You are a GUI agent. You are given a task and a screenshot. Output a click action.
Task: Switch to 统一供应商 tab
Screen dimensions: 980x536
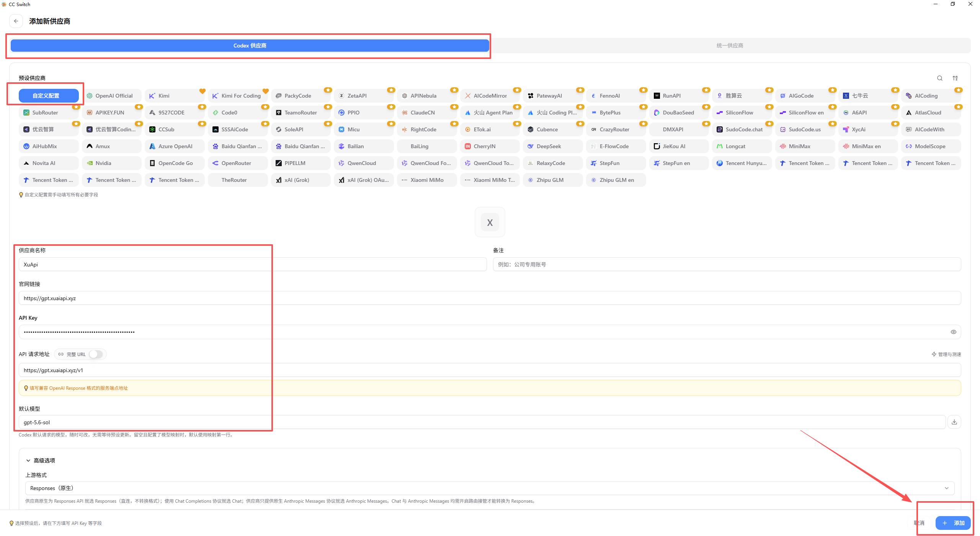click(x=730, y=46)
